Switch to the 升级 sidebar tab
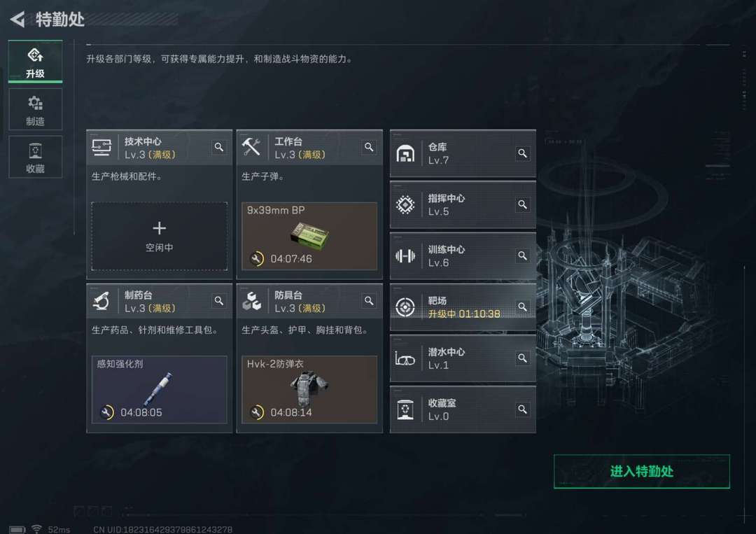This screenshot has height=534, width=756. [x=35, y=62]
